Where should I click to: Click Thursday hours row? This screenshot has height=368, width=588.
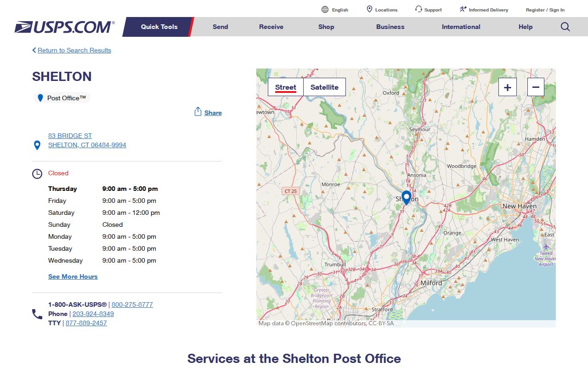(x=103, y=189)
